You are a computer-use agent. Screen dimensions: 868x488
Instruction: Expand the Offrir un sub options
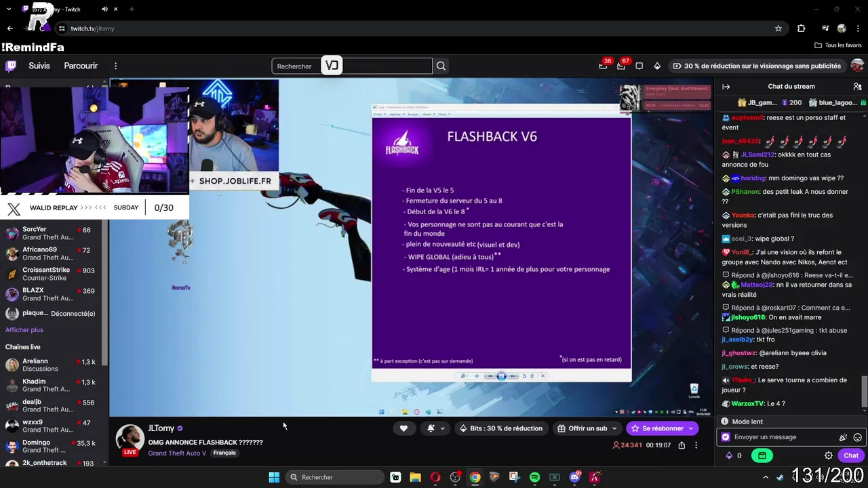614,428
